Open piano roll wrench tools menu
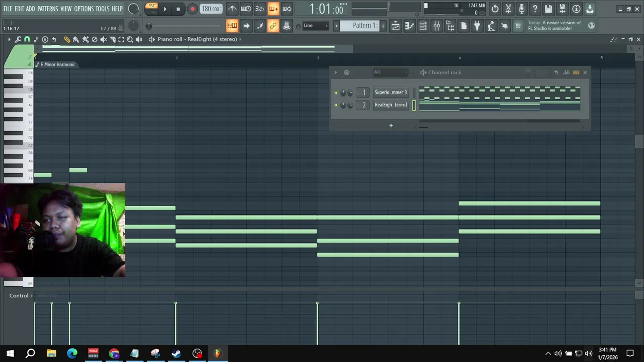This screenshot has width=644, height=362. click(18, 39)
